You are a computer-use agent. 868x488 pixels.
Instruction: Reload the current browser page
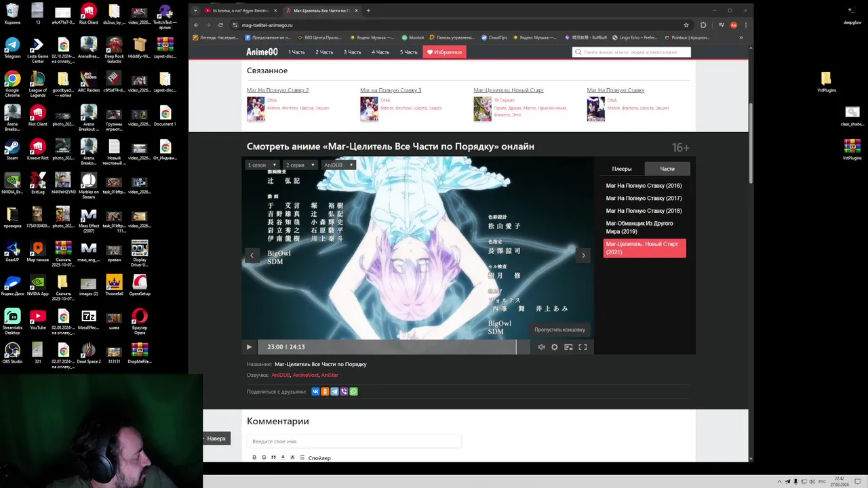pos(220,25)
